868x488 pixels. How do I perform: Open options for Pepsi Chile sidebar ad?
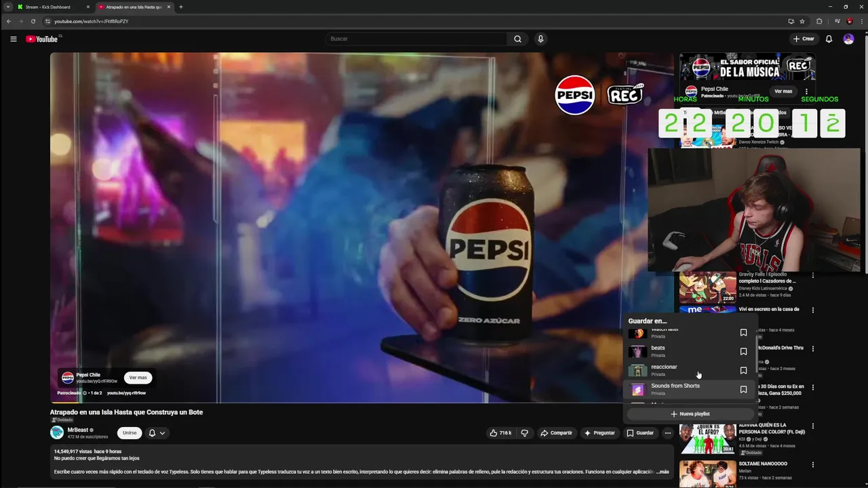(x=806, y=91)
